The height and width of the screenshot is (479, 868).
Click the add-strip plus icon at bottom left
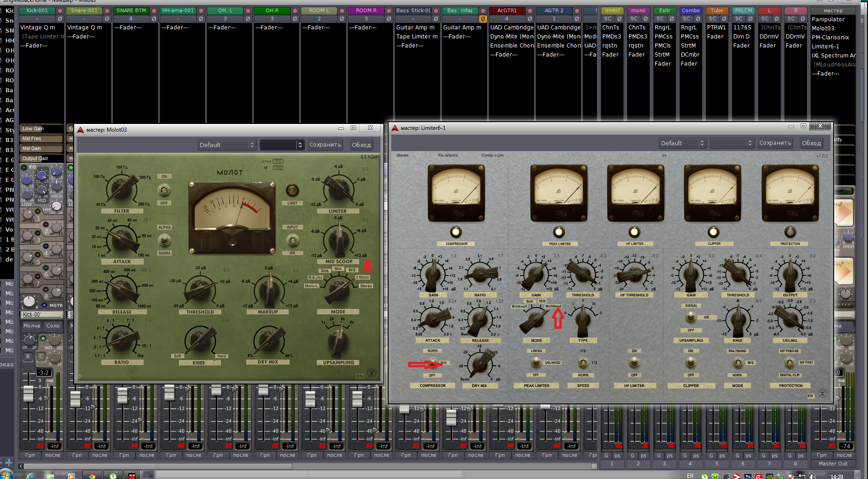pos(8,462)
